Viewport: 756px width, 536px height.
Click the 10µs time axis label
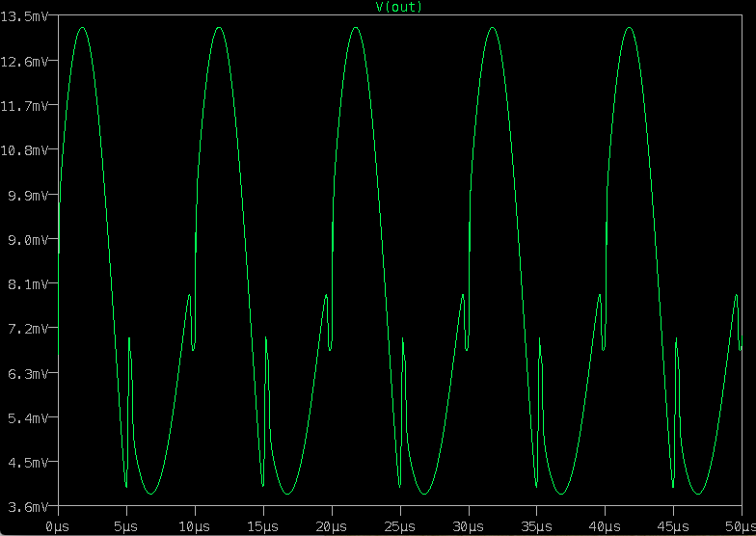tap(195, 526)
